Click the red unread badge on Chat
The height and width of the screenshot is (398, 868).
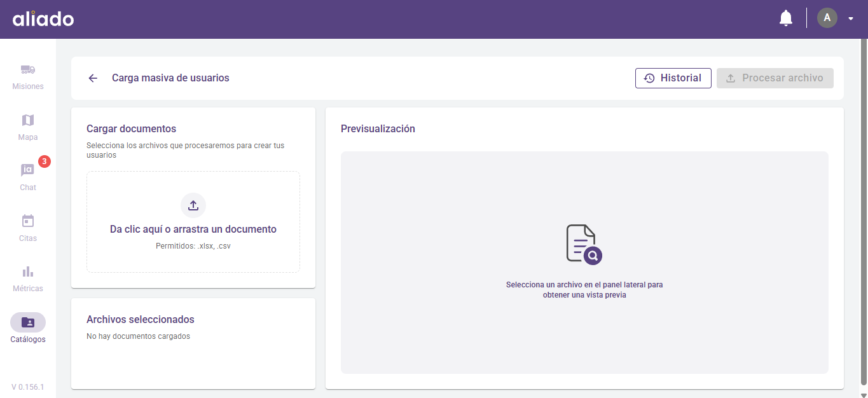coord(44,161)
